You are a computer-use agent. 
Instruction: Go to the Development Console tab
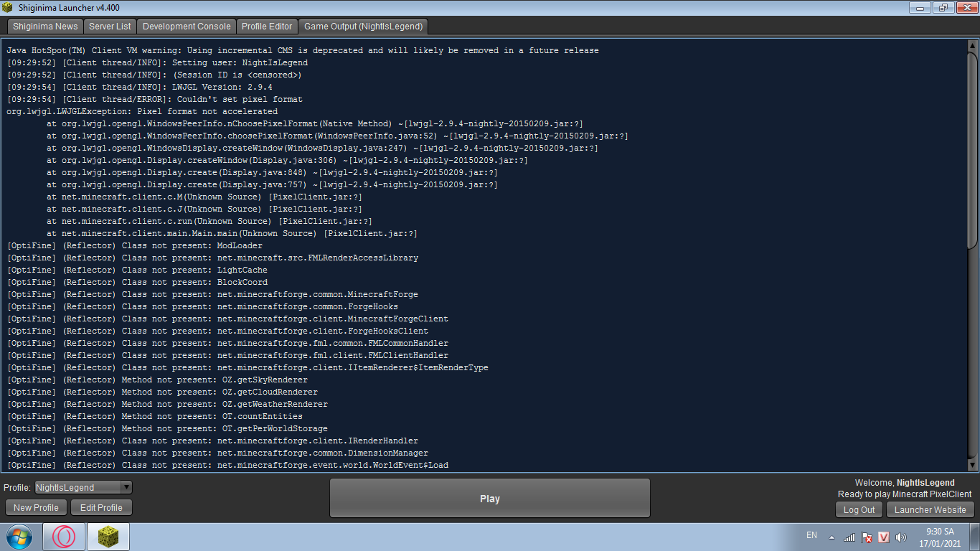(187, 27)
